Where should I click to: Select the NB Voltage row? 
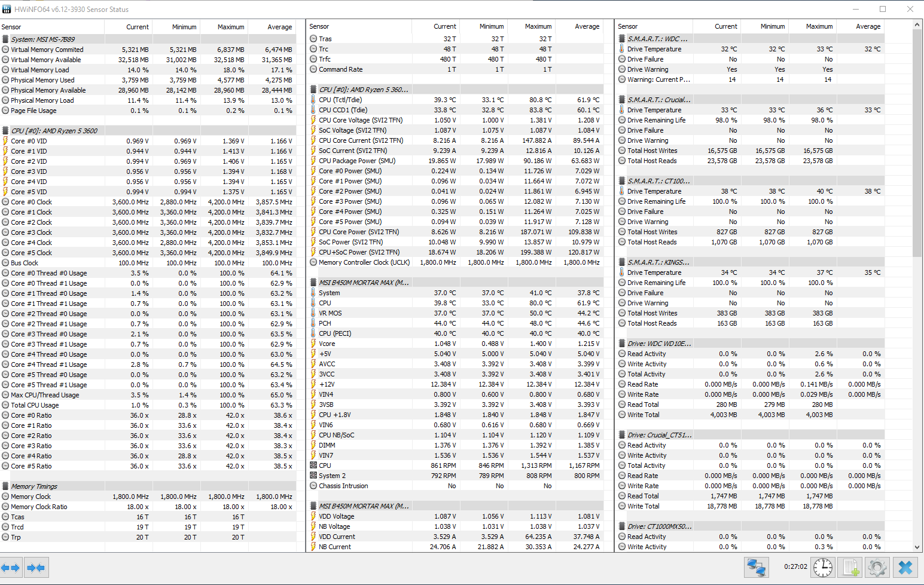[456, 526]
